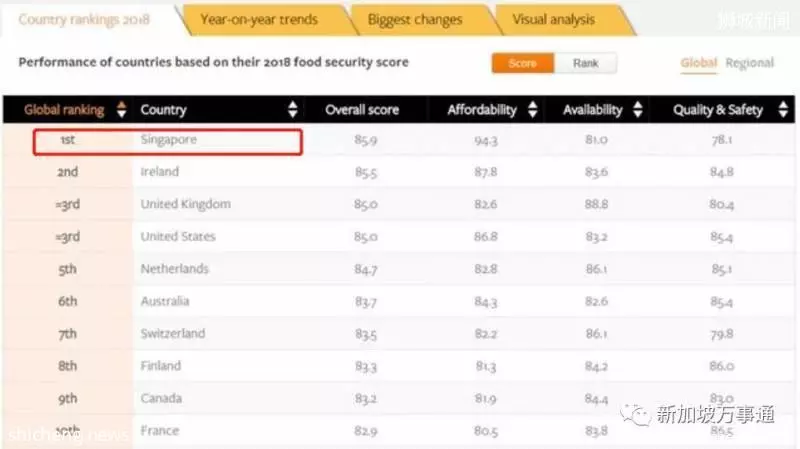Image resolution: width=800 pixels, height=449 pixels.
Task: Click the Overall score column header
Action: [362, 110]
